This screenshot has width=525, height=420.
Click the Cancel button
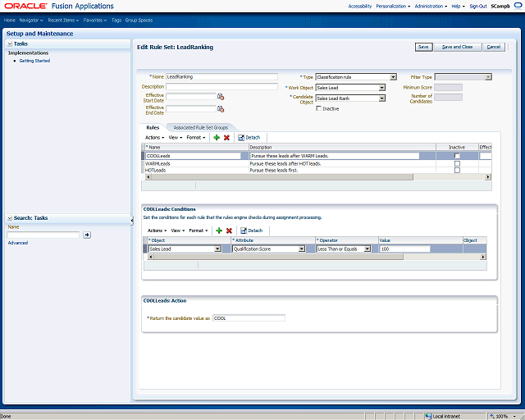pos(494,47)
